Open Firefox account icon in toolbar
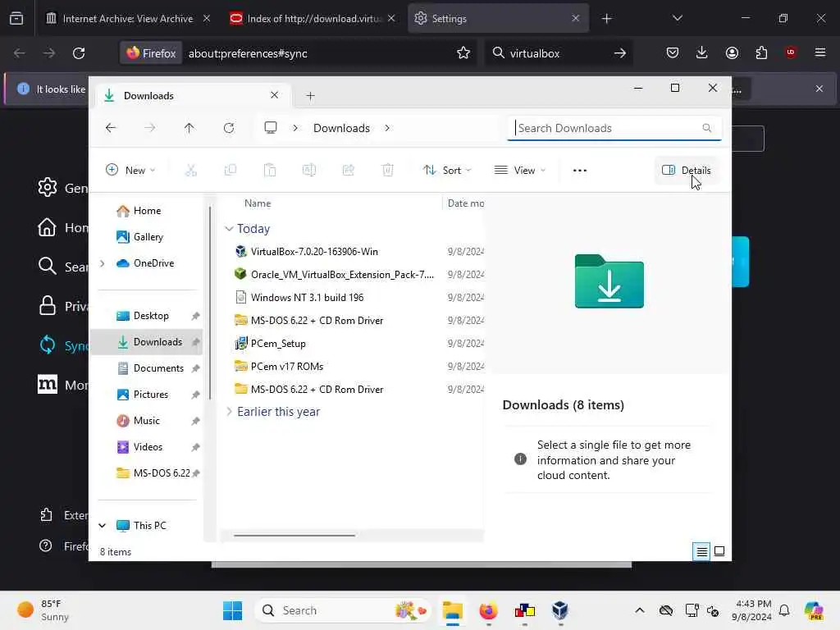This screenshot has width=840, height=630. 732,52
